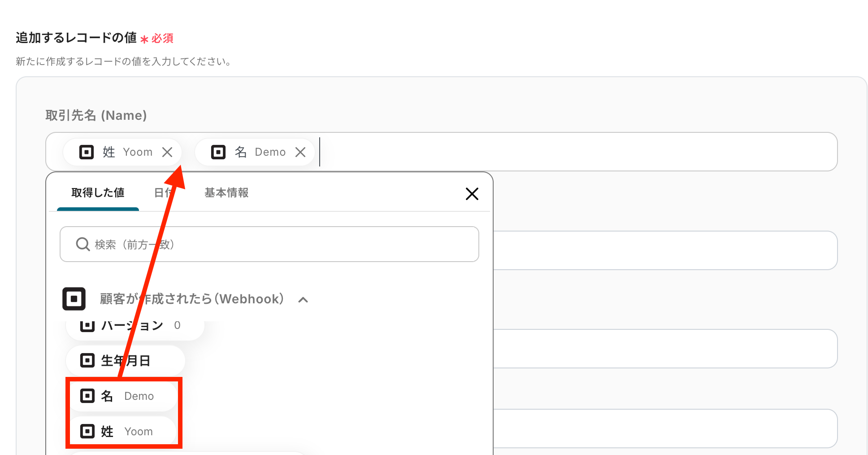Image resolution: width=868 pixels, height=455 pixels.
Task: Close the value picker popup
Action: click(472, 194)
